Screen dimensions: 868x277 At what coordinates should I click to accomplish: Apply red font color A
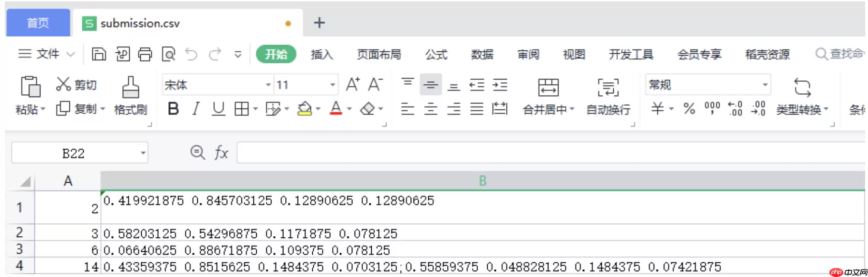point(336,109)
